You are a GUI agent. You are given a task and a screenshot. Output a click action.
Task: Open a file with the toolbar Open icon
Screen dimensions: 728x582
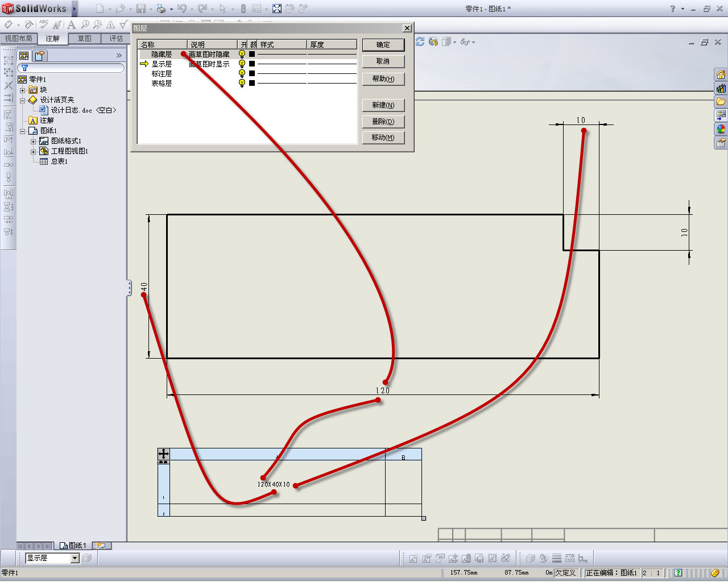[120, 9]
